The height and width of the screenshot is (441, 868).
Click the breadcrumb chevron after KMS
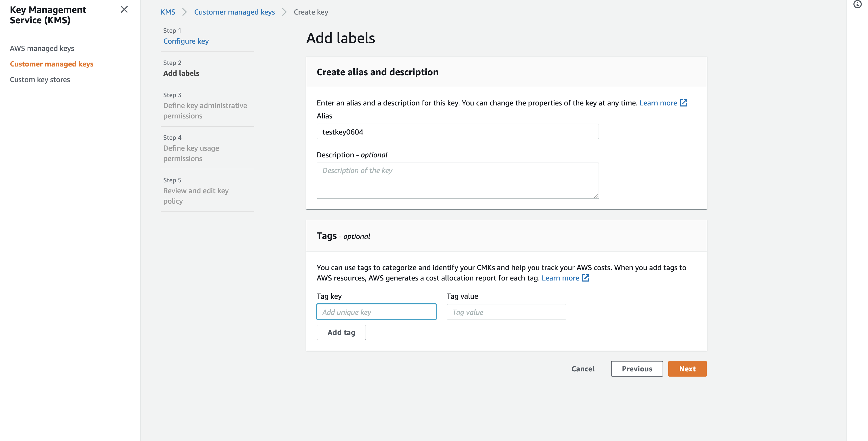184,12
